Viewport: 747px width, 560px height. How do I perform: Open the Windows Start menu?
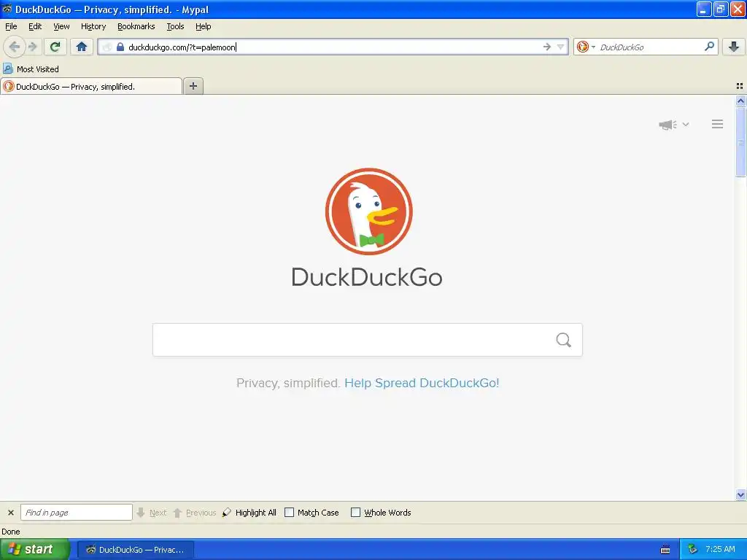click(35, 550)
